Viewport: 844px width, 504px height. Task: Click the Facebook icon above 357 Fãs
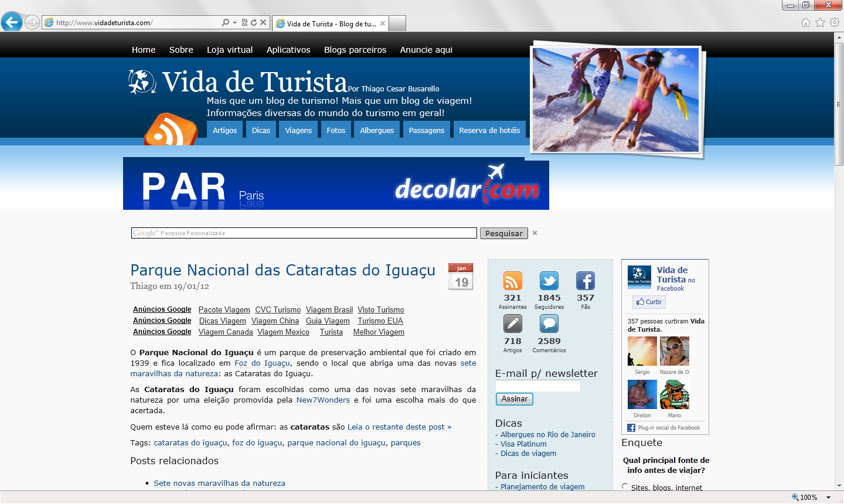click(586, 281)
